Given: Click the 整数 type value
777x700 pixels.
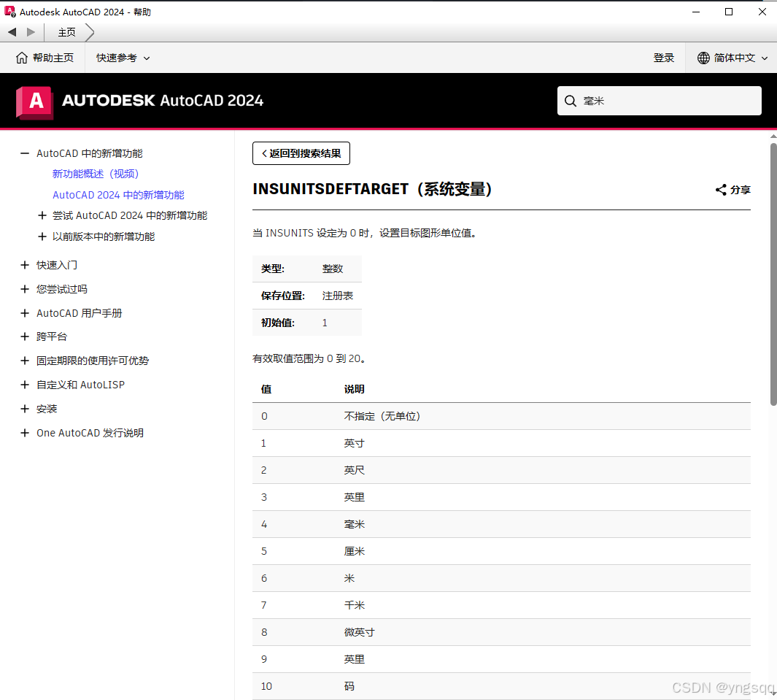Looking at the screenshot, I should click(x=333, y=269).
